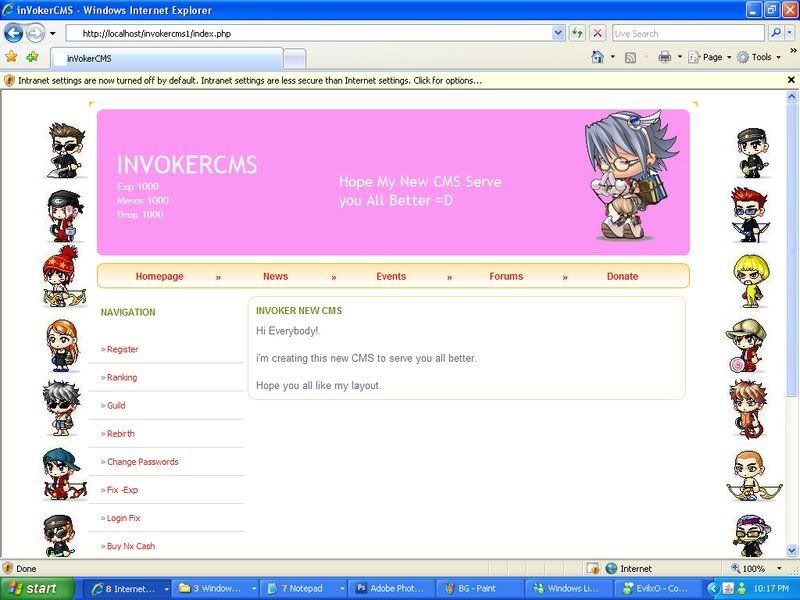
Task: Switch to Adobe Photoshop taskbar button
Action: 392,589
